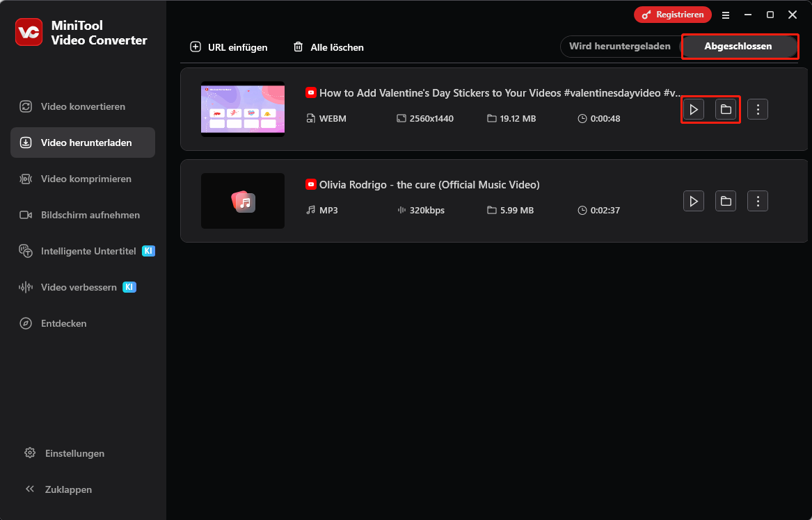
Task: Click the Video komprimieren sidebar icon
Action: (26, 179)
